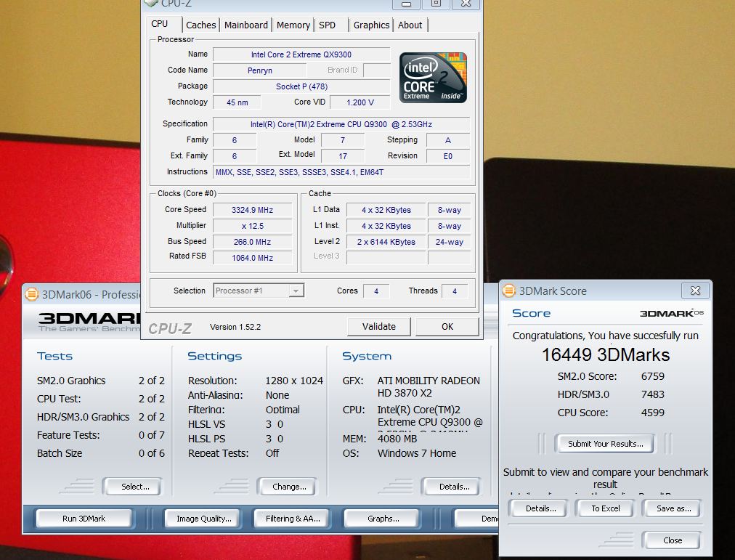Image resolution: width=735 pixels, height=560 pixels.
Task: Click the GFX text ATI MOBILITY RADEON
Action: (429, 381)
